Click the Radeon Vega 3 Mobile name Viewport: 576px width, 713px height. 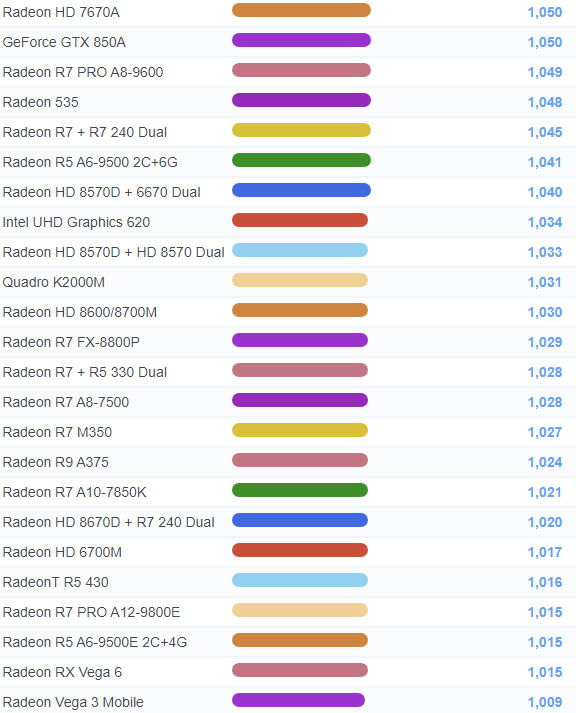pyautogui.click(x=73, y=703)
